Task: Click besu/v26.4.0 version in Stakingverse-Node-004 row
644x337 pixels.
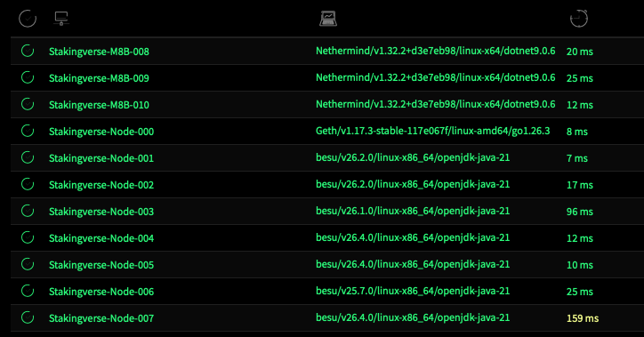Action: [413, 237]
